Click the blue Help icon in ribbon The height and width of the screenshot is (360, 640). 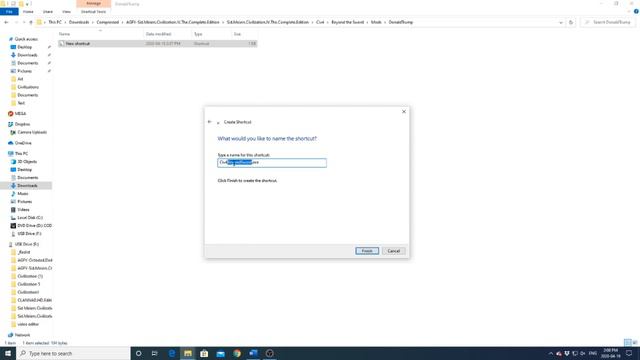tap(636, 12)
